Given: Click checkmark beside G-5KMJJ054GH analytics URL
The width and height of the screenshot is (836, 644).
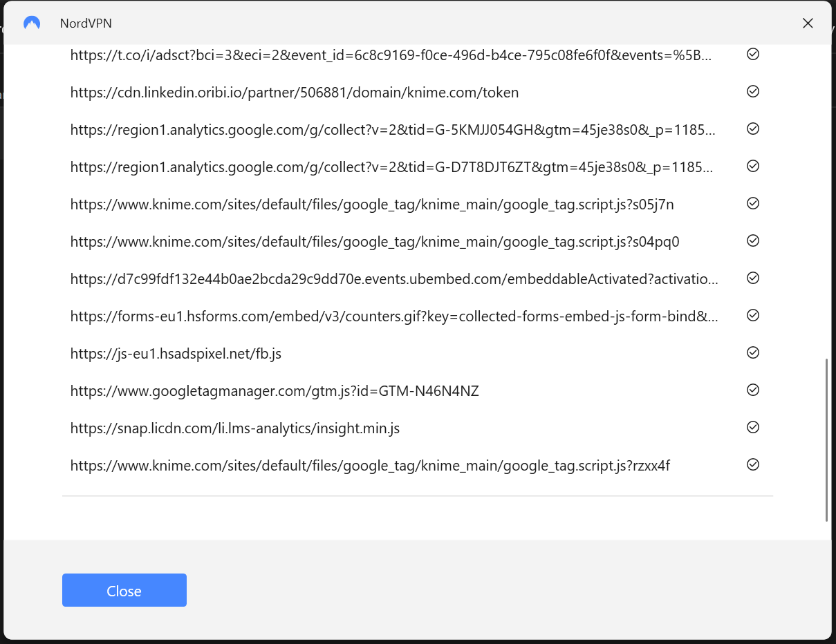Looking at the screenshot, I should pos(753,129).
